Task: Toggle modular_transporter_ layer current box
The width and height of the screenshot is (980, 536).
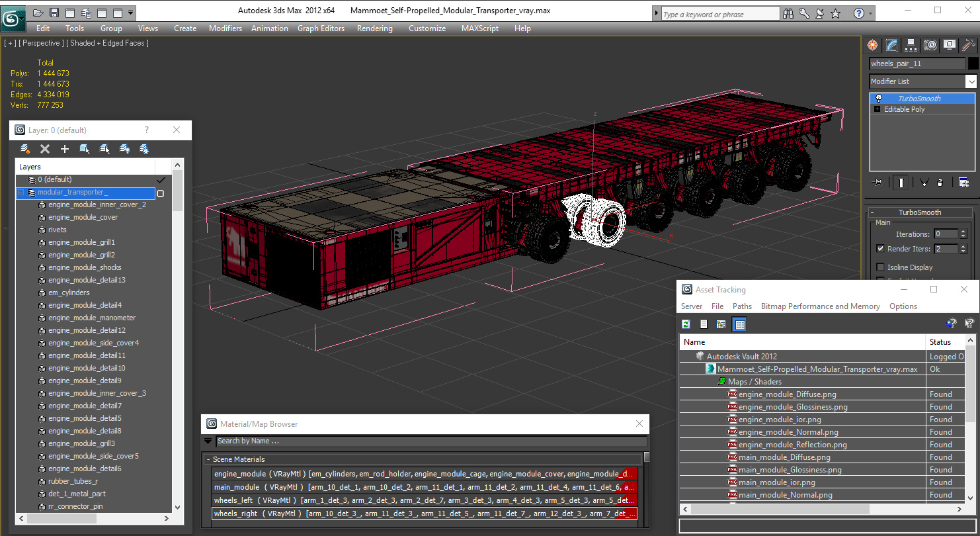Action: (x=160, y=193)
